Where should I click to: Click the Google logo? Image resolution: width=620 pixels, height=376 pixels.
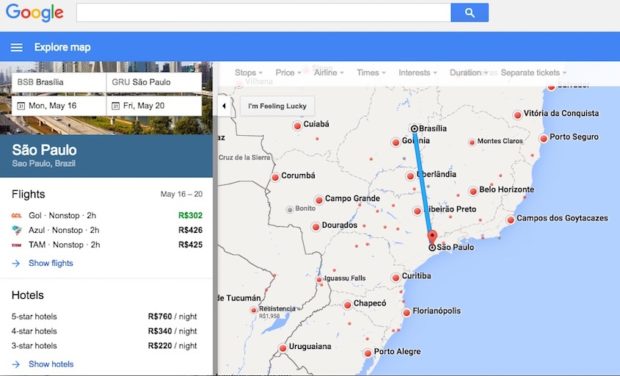coord(35,13)
